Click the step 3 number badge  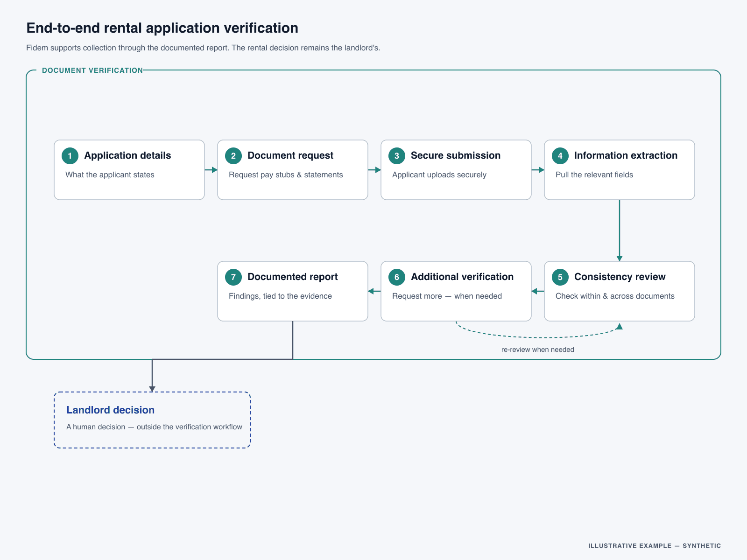[397, 156]
